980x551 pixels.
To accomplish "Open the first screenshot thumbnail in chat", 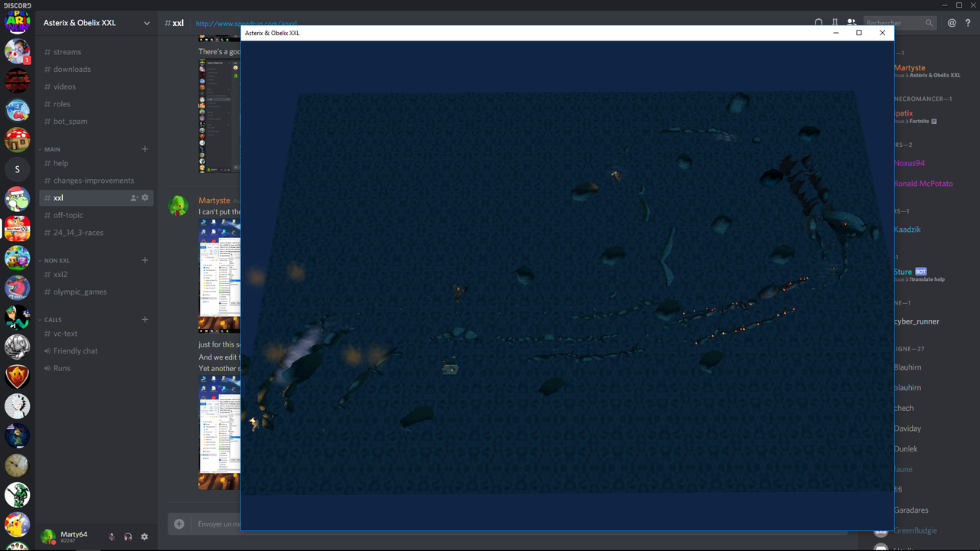I will point(220,116).
